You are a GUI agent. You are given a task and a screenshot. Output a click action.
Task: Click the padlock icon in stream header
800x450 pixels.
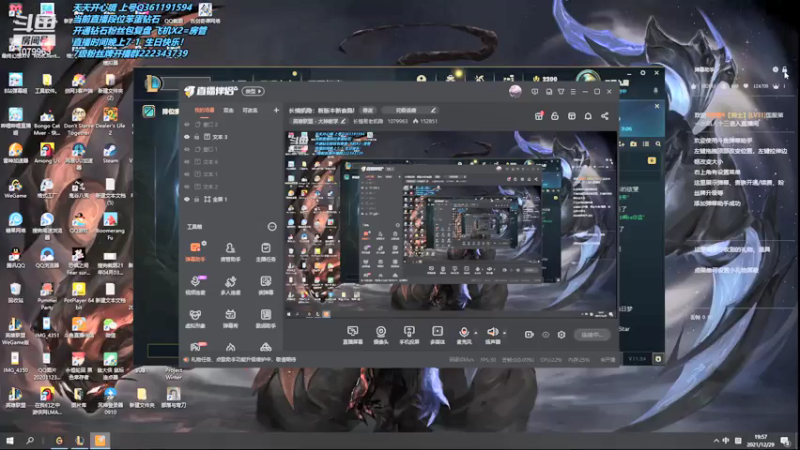(x=555, y=116)
